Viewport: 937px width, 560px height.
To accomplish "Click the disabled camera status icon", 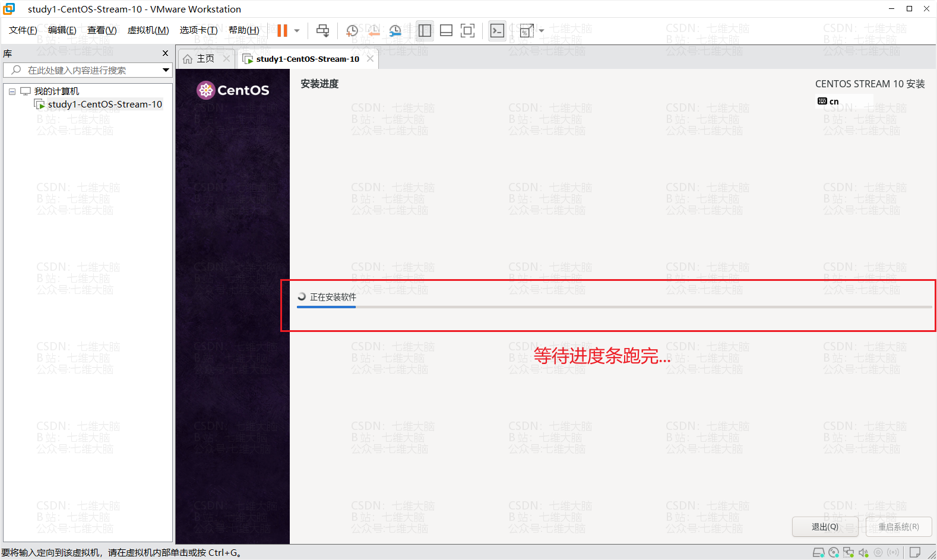I will point(878,553).
